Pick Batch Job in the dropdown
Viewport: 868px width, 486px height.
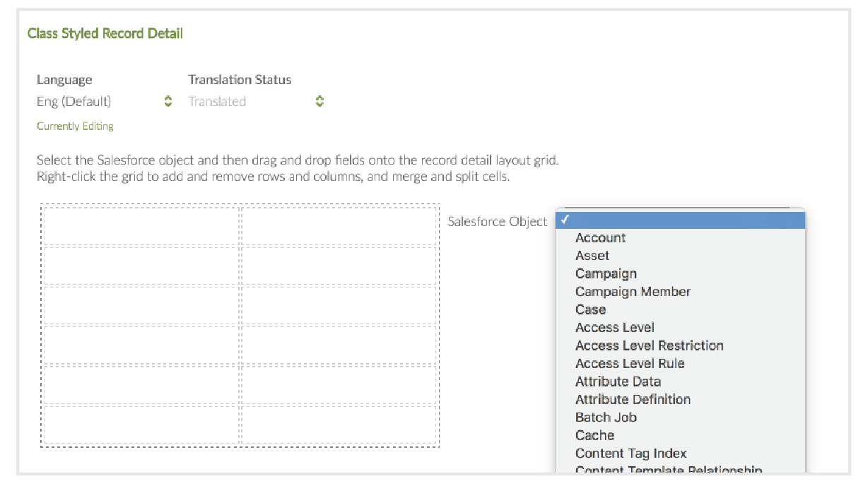pos(606,417)
